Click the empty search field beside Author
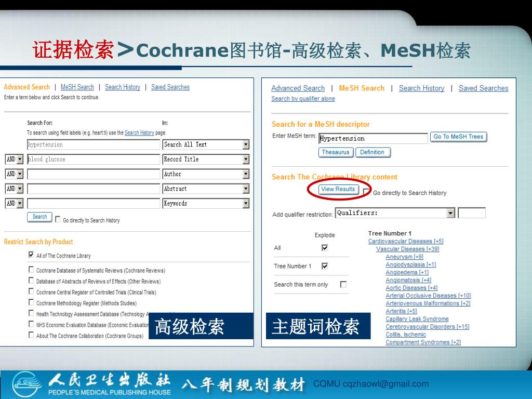 click(x=94, y=174)
